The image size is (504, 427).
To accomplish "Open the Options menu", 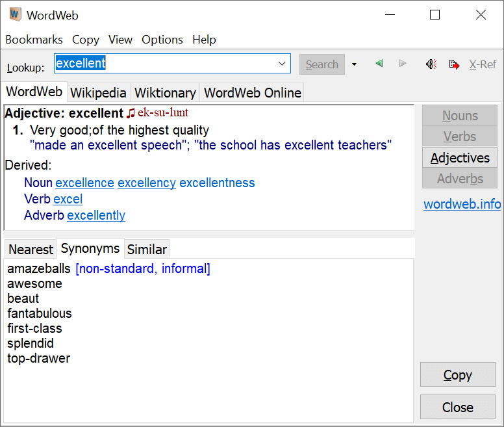I will tap(162, 40).
